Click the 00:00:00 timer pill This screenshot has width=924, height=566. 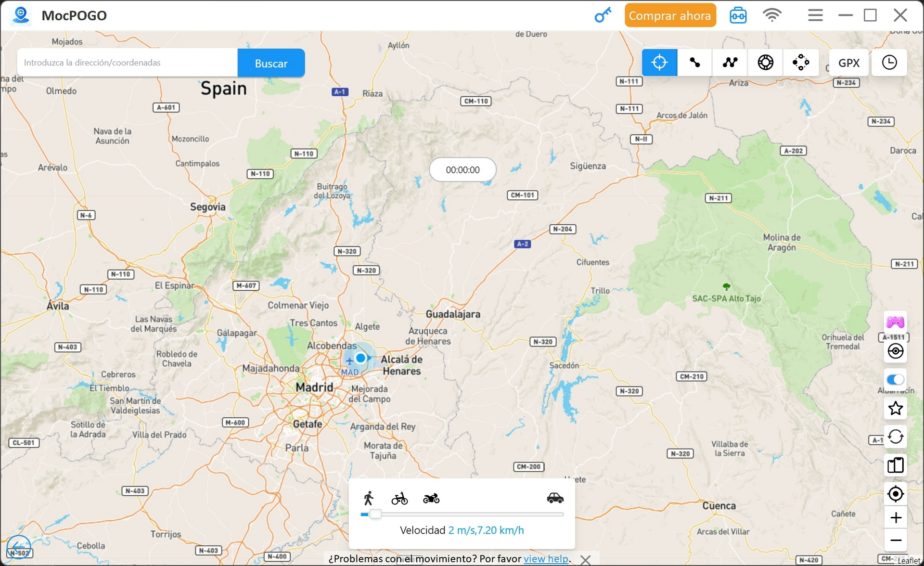462,170
